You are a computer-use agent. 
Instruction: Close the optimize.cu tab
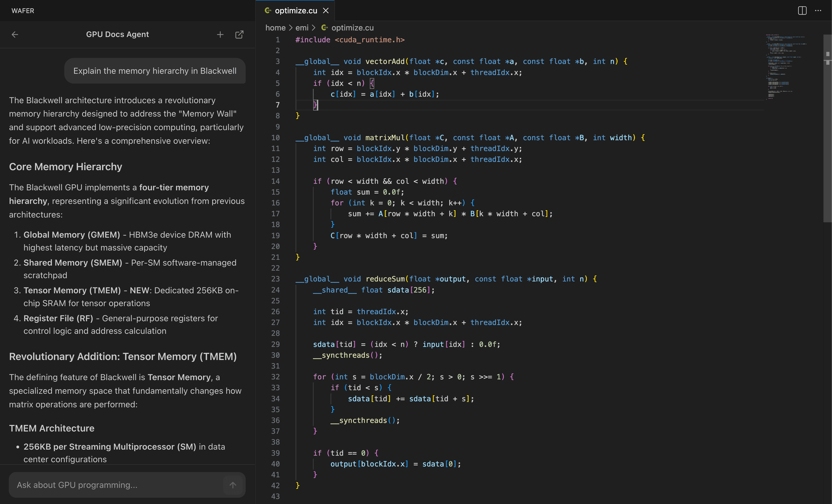(x=326, y=11)
